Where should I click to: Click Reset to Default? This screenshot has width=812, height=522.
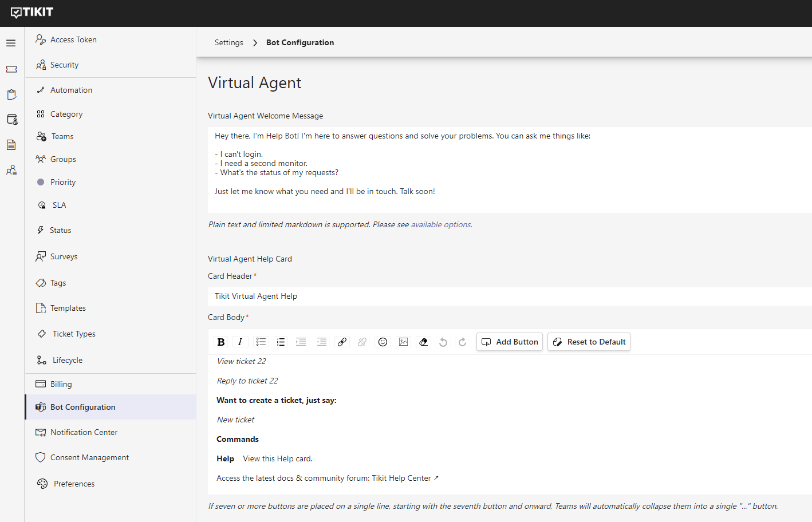pyautogui.click(x=589, y=342)
